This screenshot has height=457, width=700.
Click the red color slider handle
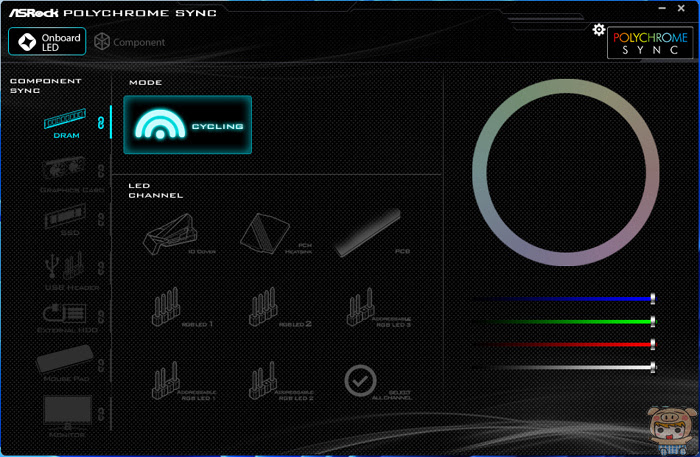[653, 344]
